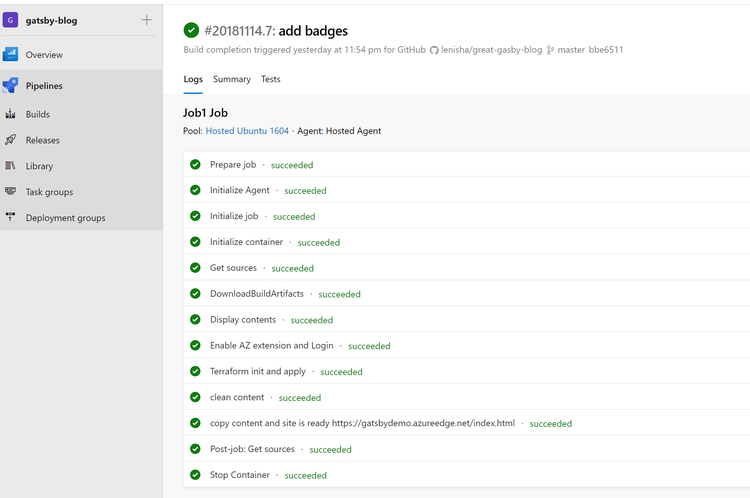Click the Builds icon in sidebar
The image size is (750, 498).
(10, 114)
